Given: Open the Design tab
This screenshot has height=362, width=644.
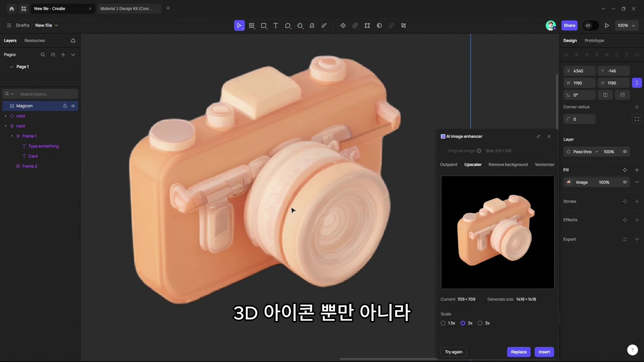Looking at the screenshot, I should [570, 41].
